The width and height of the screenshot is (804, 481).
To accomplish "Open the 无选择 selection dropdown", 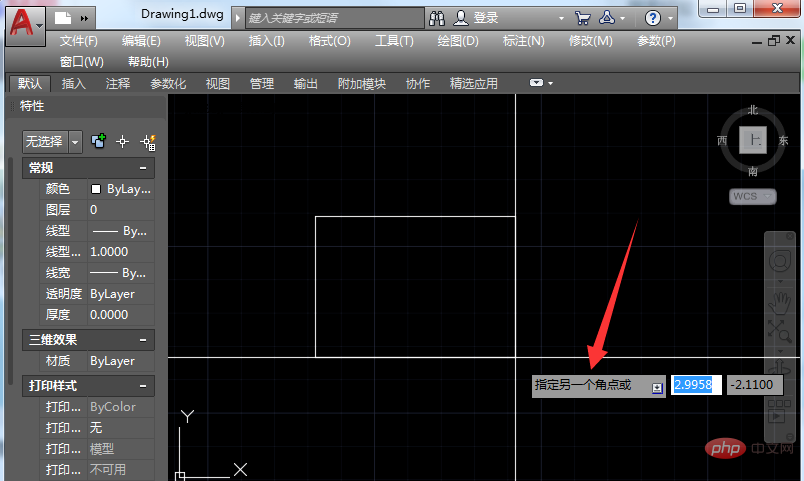I will 52,142.
